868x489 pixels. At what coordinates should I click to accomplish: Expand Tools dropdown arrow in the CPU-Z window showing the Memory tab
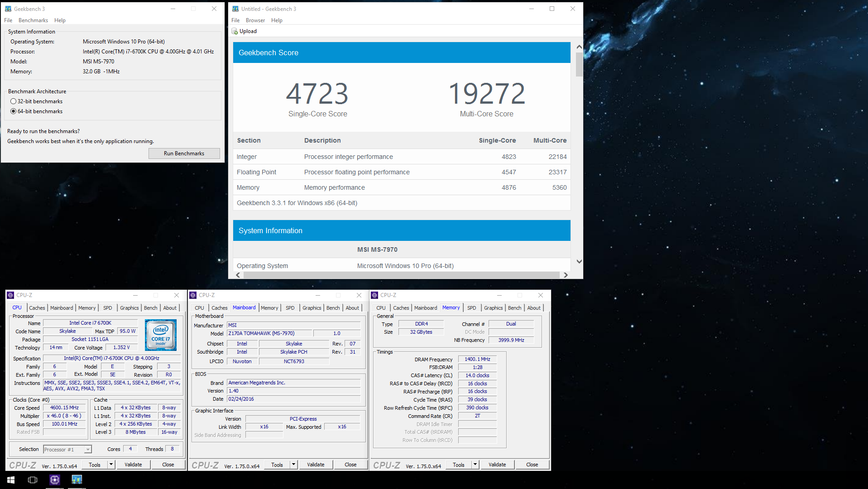[475, 465]
